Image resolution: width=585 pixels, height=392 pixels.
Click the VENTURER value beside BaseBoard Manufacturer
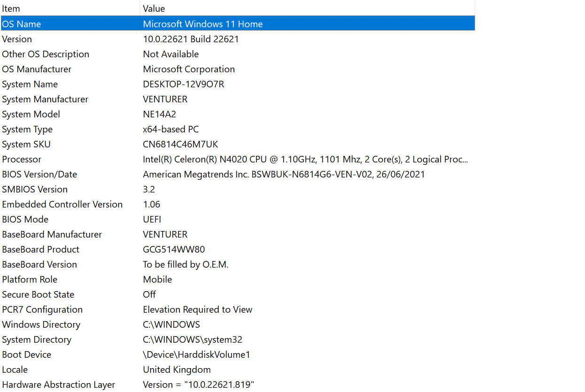point(165,234)
